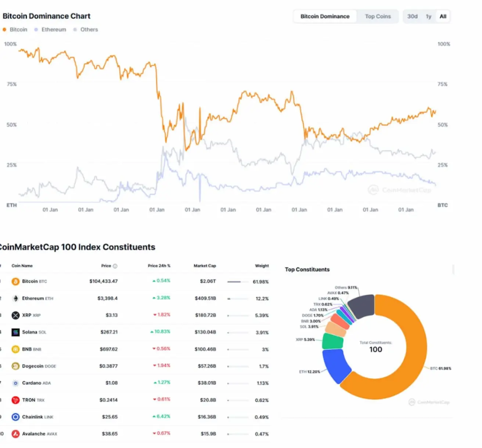Viewport: 482px width, 448px height.
Task: Click the Top Constituents heading
Action: [x=307, y=269]
